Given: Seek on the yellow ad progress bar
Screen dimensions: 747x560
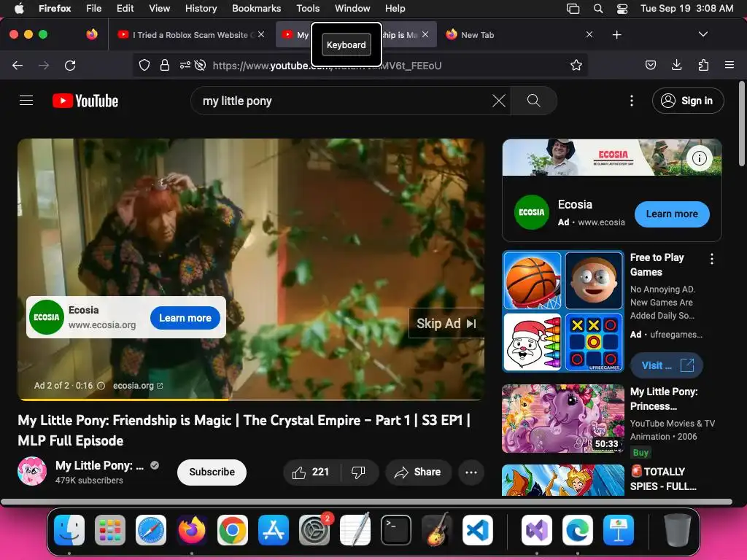Looking at the screenshot, I should click(x=251, y=399).
